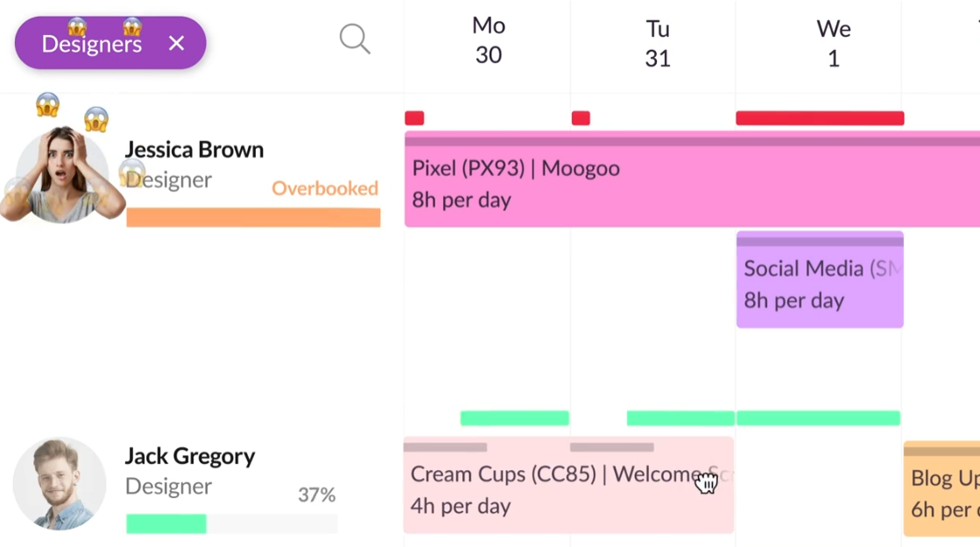Open Jessica Brown's profile photo
980x547 pixels.
(62, 175)
